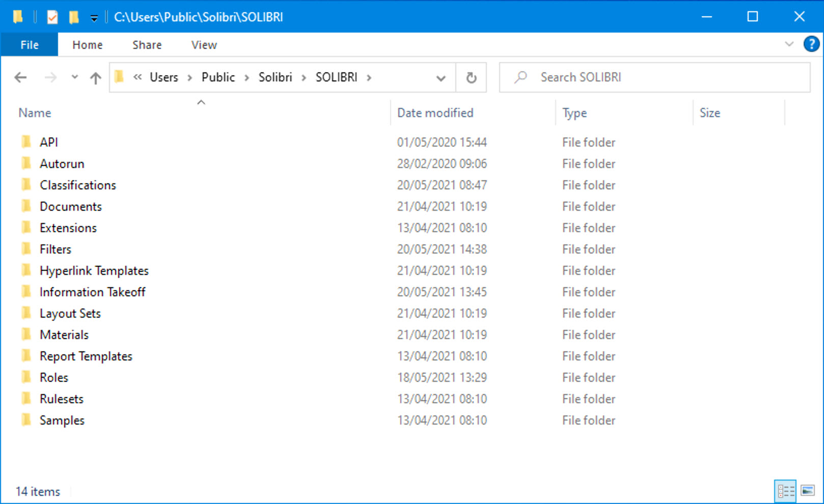
Task: Switch to the Share ribbon tab
Action: (147, 45)
